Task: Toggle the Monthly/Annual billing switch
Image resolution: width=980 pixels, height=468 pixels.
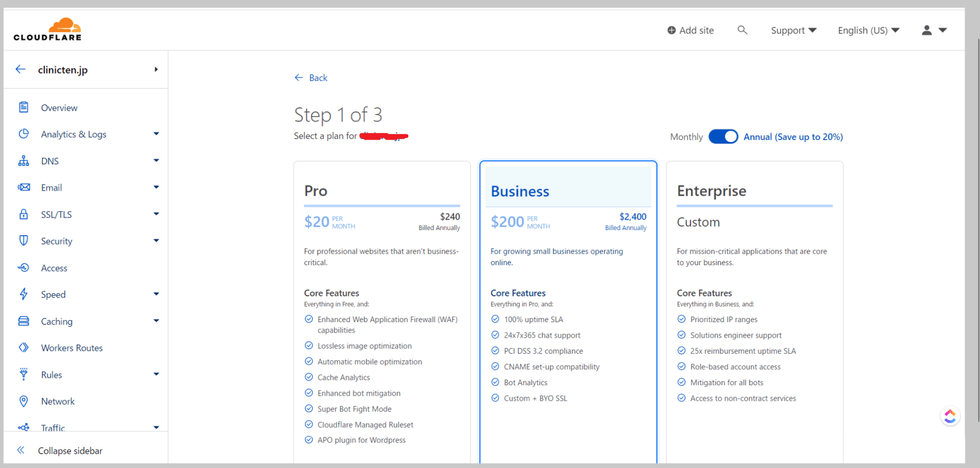Action: click(x=723, y=137)
